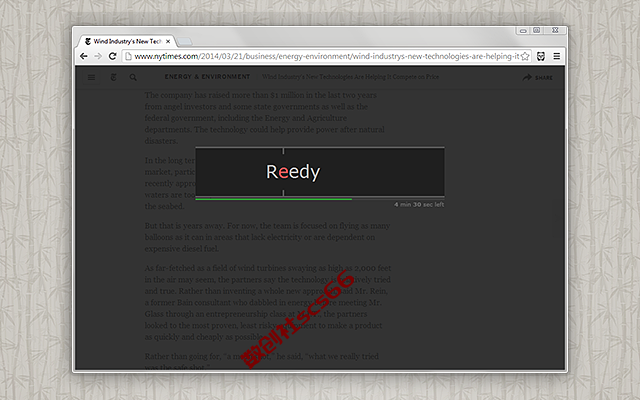
Task: Maximize the browser window
Action: [x=537, y=31]
